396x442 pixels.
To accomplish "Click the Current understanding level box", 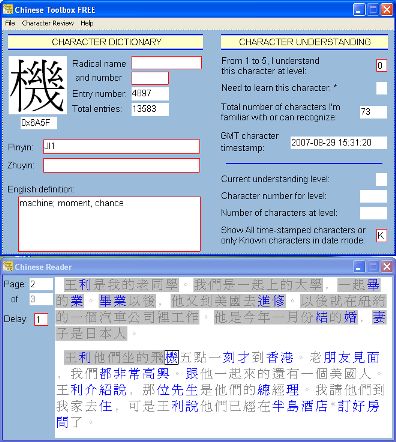I will 381,179.
